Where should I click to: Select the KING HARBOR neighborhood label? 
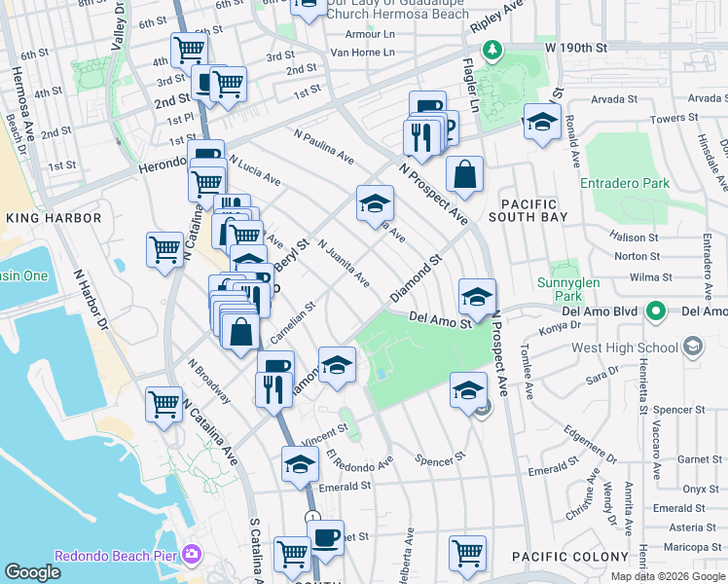click(54, 218)
